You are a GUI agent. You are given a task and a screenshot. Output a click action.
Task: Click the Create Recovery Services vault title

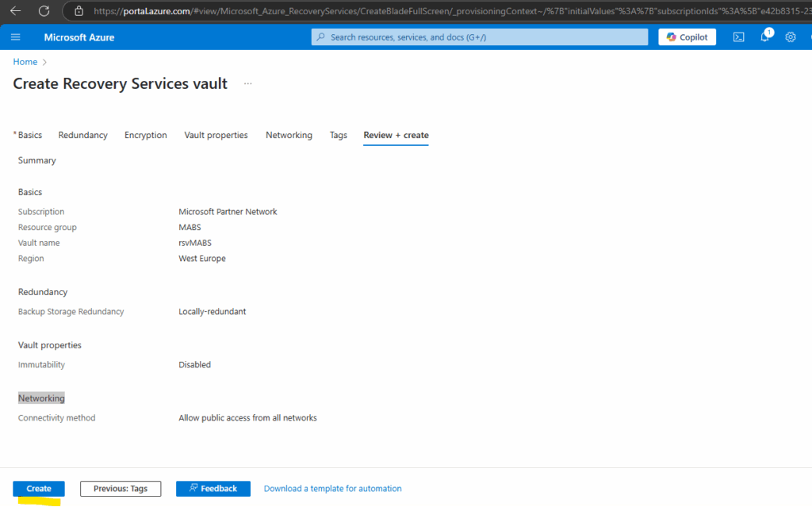pos(121,83)
